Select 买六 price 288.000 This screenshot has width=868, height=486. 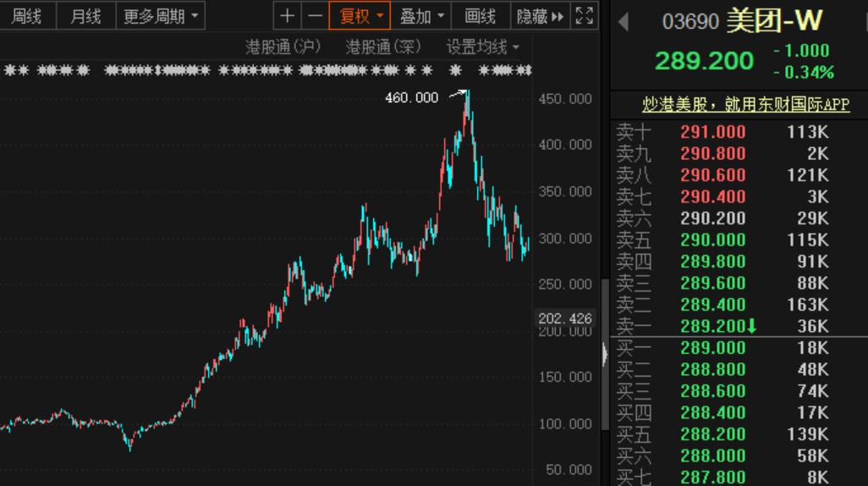point(713,456)
